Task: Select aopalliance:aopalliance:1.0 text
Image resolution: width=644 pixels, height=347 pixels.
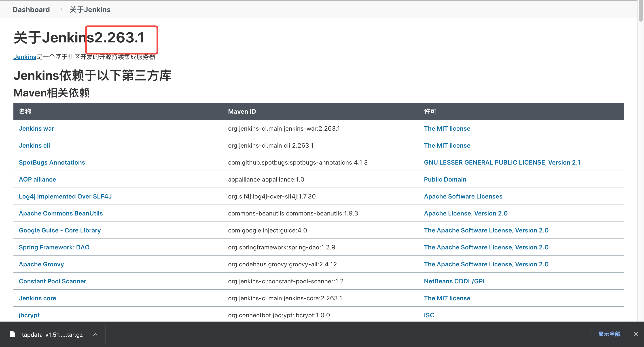Action: pyautogui.click(x=266, y=180)
